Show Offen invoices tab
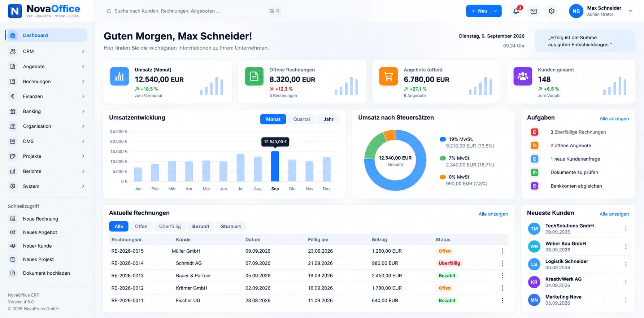This screenshot has height=318, width=644. pos(141,226)
